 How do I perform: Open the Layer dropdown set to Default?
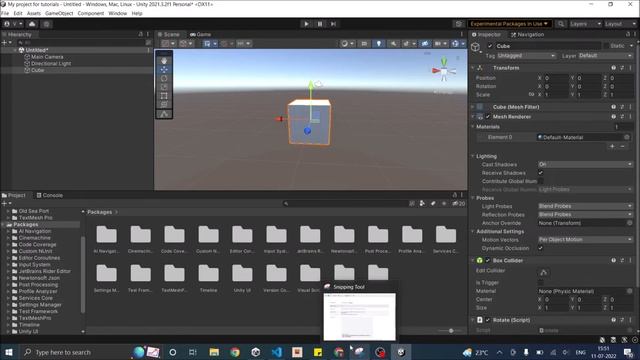point(605,56)
